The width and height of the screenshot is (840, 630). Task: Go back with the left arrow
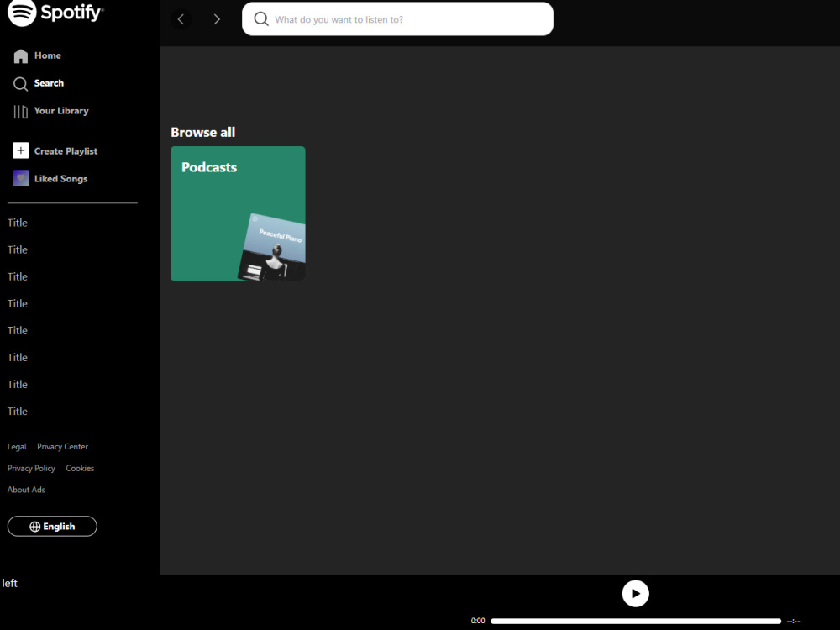pos(181,19)
